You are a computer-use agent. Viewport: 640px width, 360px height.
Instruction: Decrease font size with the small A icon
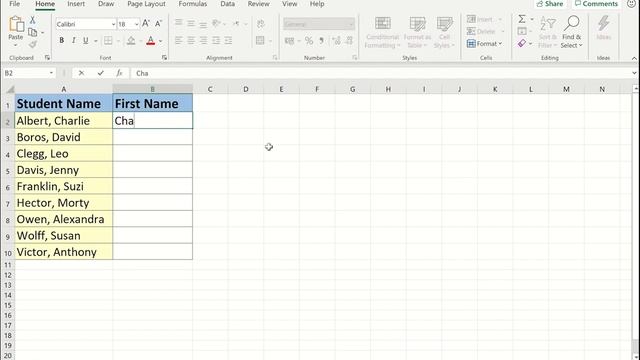(x=158, y=24)
